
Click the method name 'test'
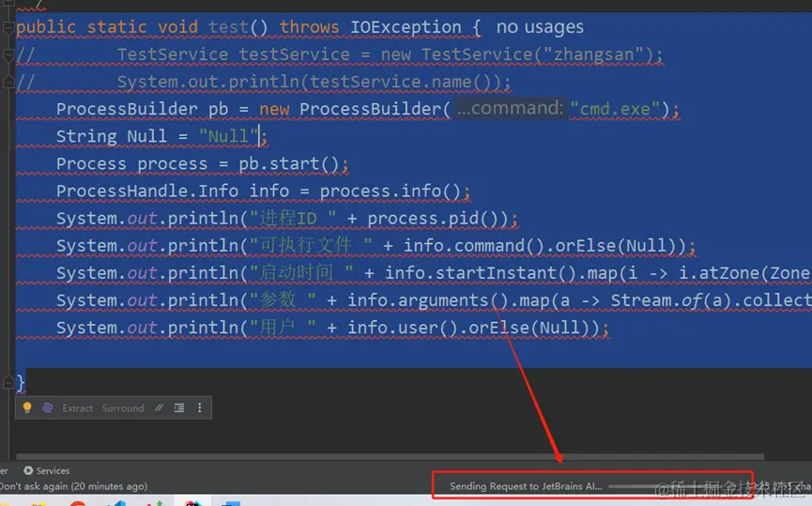pyautogui.click(x=228, y=27)
